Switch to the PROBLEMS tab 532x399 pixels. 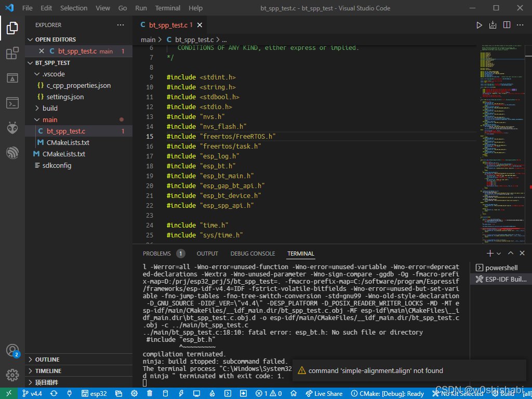[x=157, y=254]
